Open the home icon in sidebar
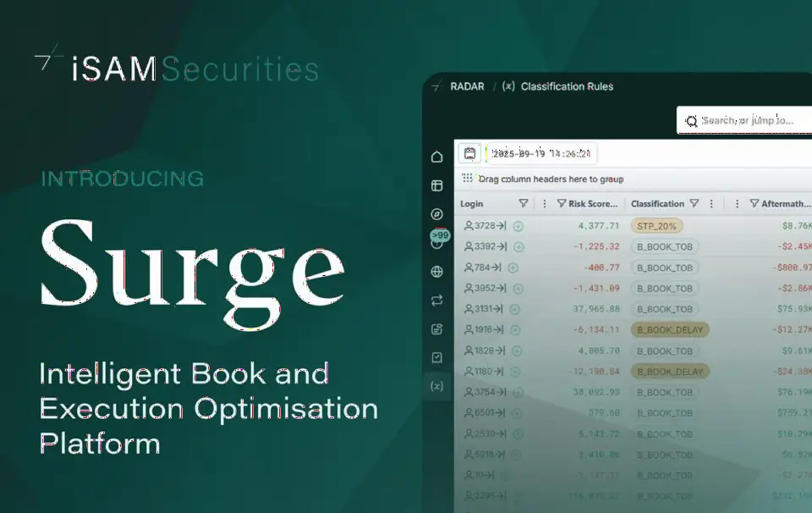The image size is (812, 513). point(436,157)
